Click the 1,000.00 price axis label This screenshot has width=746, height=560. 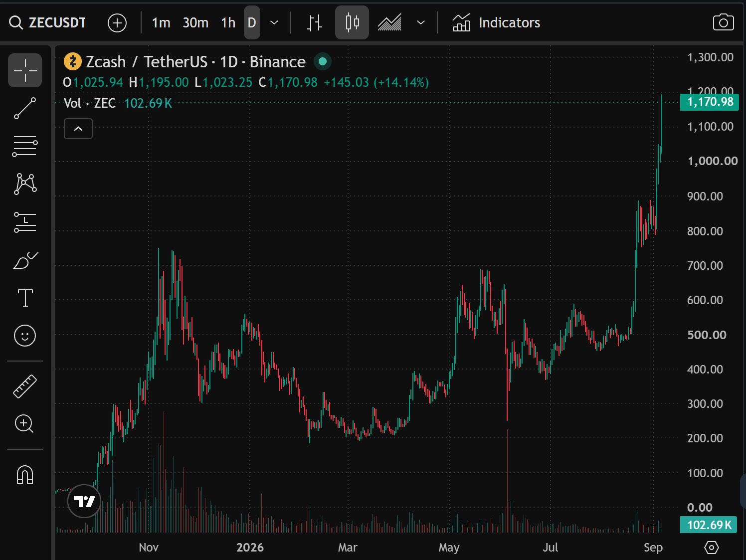click(712, 161)
